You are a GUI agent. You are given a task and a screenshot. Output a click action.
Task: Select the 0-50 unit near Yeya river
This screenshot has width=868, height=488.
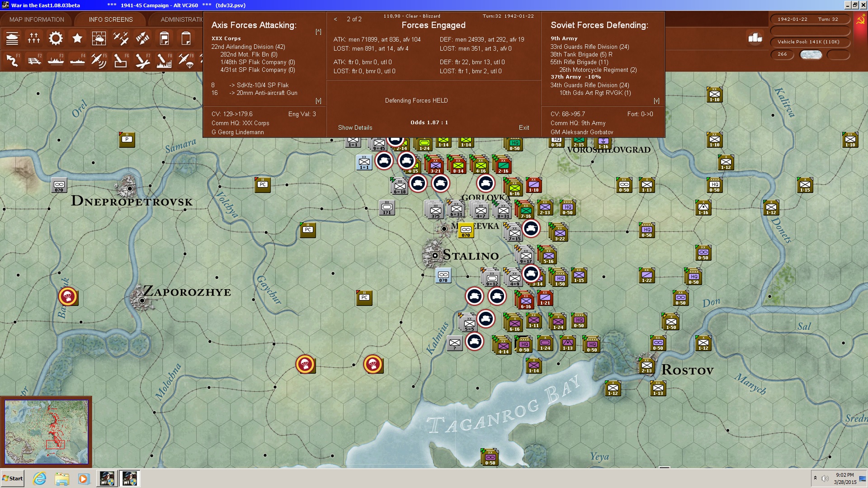(490, 458)
